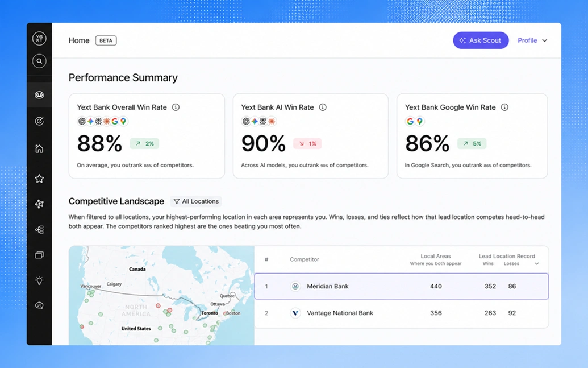
Task: Click Meridian Bank wins value 352
Action: point(490,286)
